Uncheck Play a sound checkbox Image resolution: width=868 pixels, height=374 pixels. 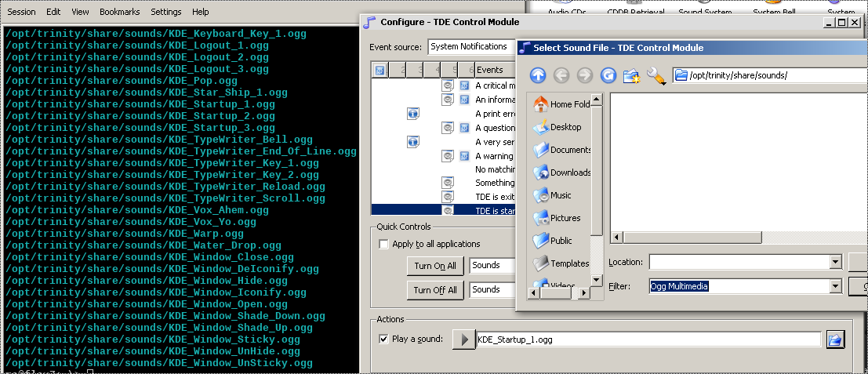[383, 340]
